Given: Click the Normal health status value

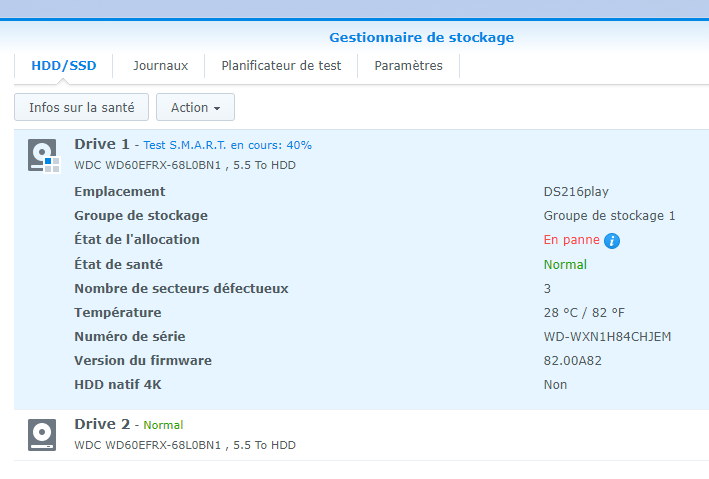Looking at the screenshot, I should click(565, 265).
